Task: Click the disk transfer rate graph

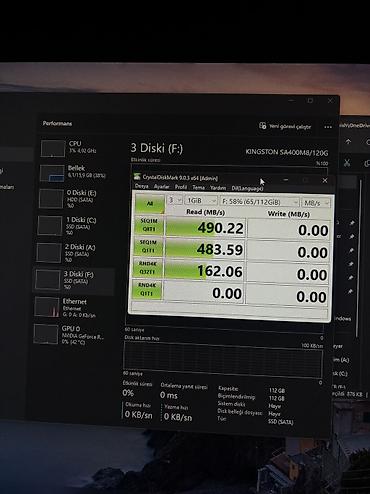Action: pyautogui.click(x=223, y=359)
